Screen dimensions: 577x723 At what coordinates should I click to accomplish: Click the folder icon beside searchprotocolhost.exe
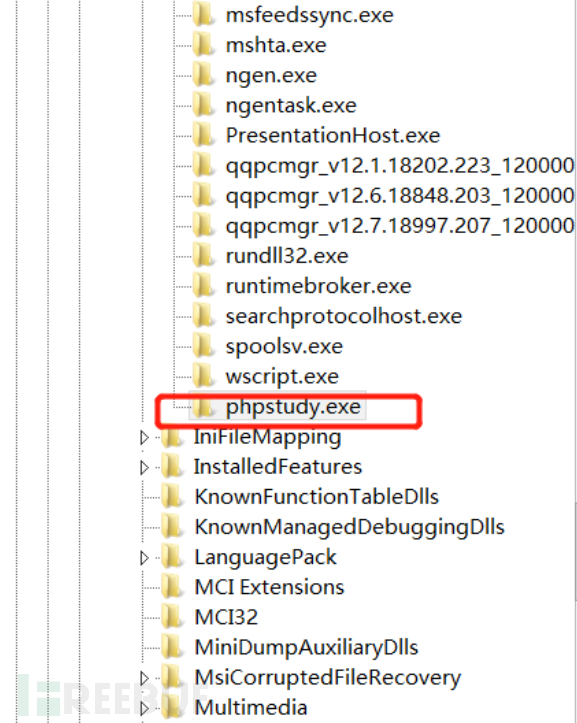[x=203, y=316]
